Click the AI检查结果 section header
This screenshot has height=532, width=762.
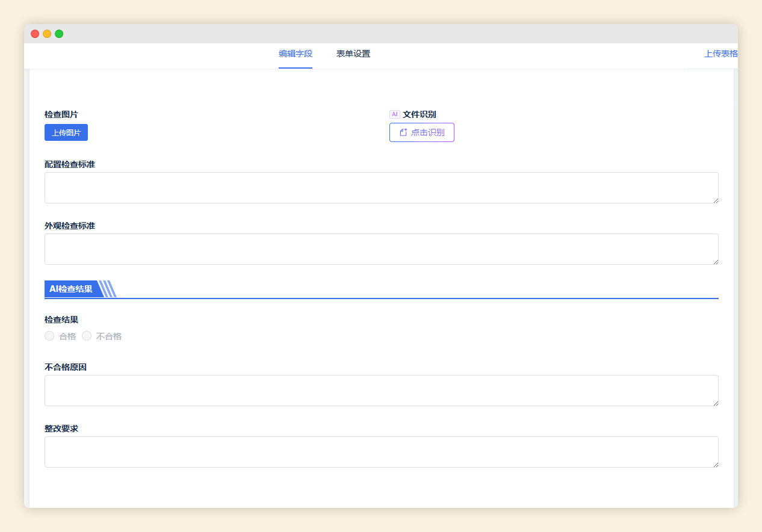coord(71,289)
